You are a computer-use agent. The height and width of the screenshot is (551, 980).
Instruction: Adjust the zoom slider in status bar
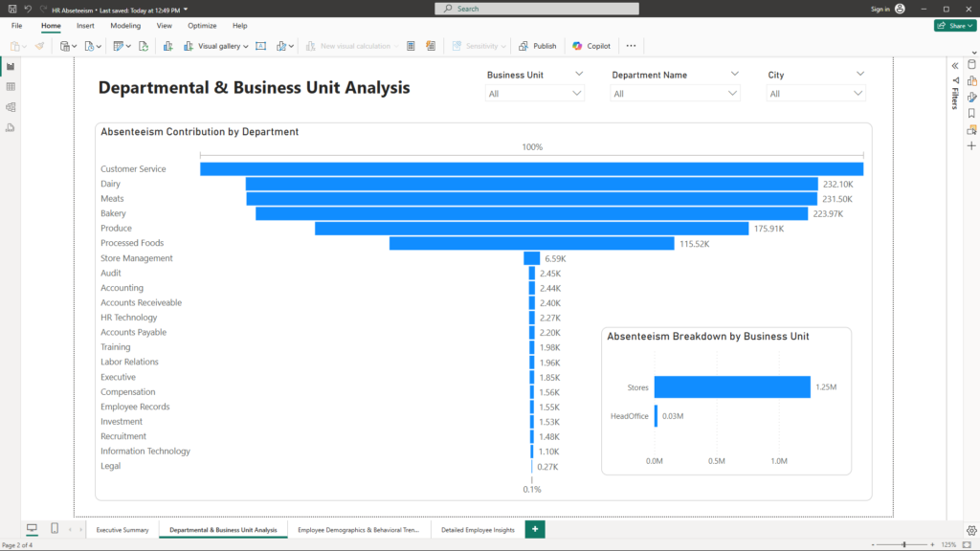coord(904,544)
